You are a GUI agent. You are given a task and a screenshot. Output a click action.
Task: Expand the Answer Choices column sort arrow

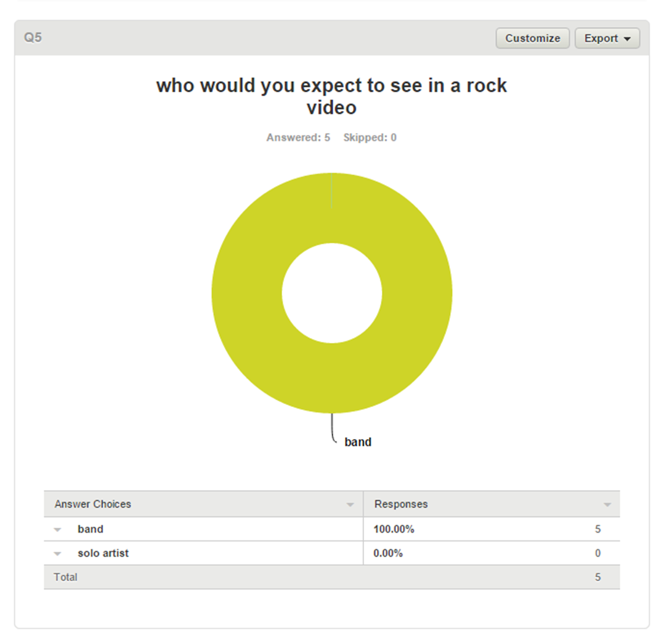[350, 505]
